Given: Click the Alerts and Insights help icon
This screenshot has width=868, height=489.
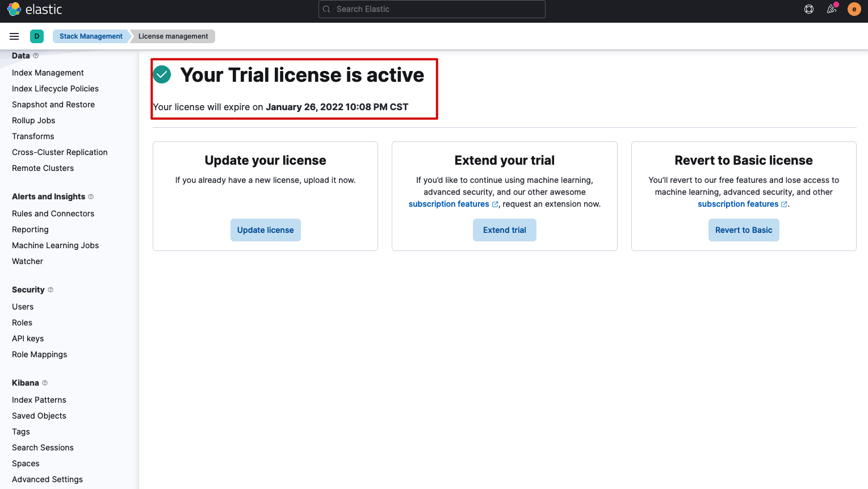Looking at the screenshot, I should 91,197.
